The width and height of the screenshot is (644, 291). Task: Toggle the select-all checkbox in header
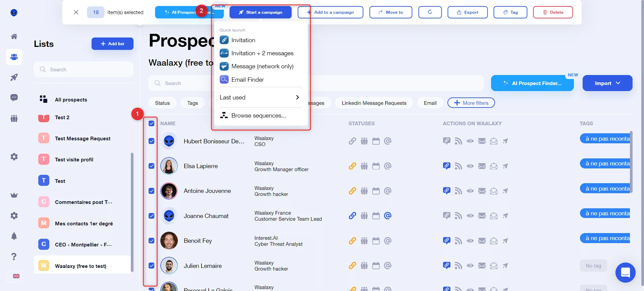pos(152,124)
